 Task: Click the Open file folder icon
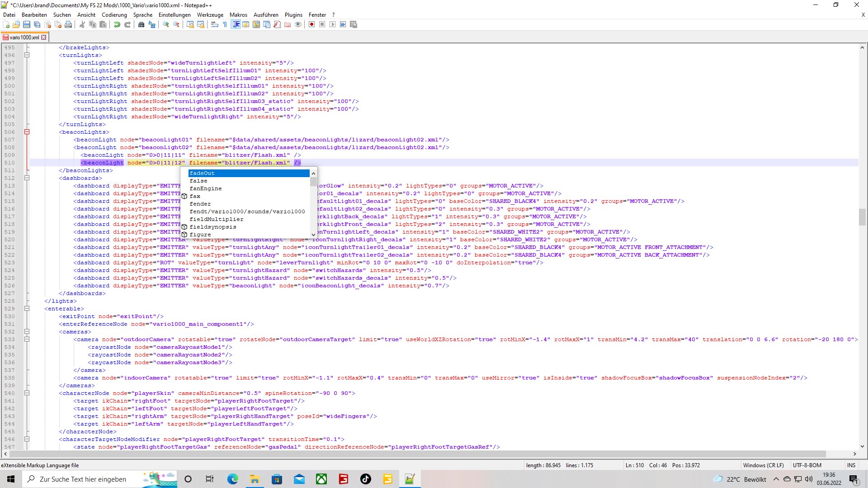pyautogui.click(x=16, y=24)
